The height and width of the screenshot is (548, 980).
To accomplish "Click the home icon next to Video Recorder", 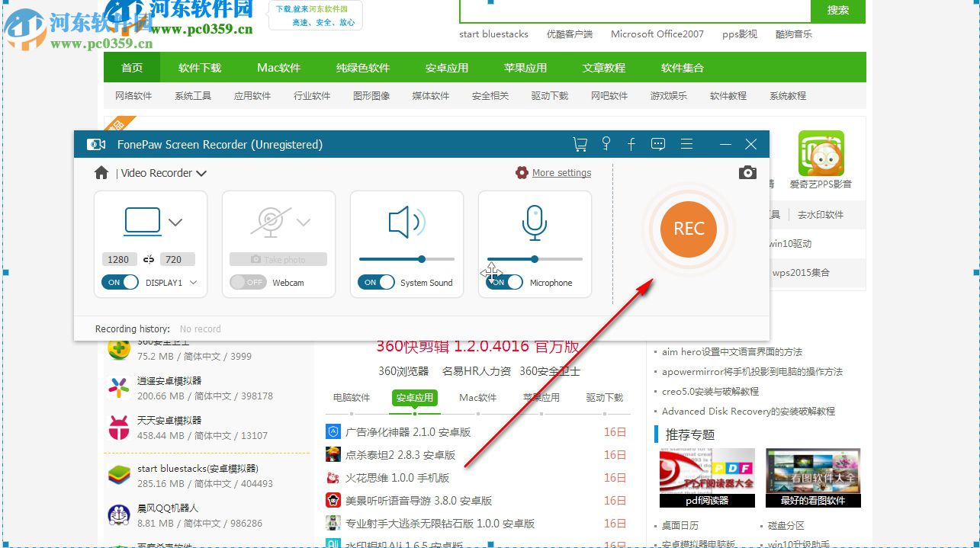I will click(101, 173).
